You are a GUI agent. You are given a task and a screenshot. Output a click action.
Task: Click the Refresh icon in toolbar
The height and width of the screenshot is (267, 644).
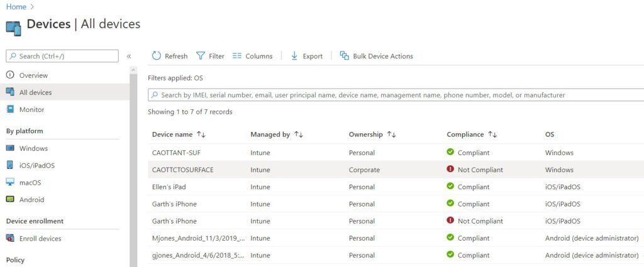pyautogui.click(x=157, y=56)
